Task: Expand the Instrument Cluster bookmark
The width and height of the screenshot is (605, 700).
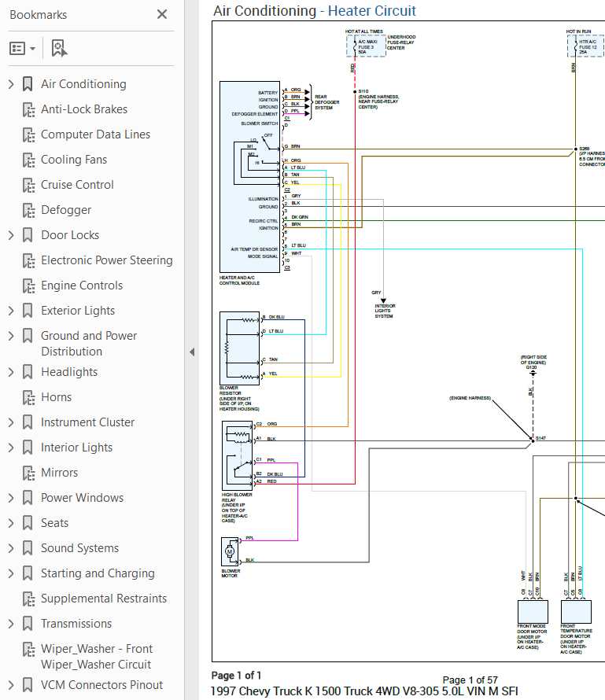Action: 11,422
